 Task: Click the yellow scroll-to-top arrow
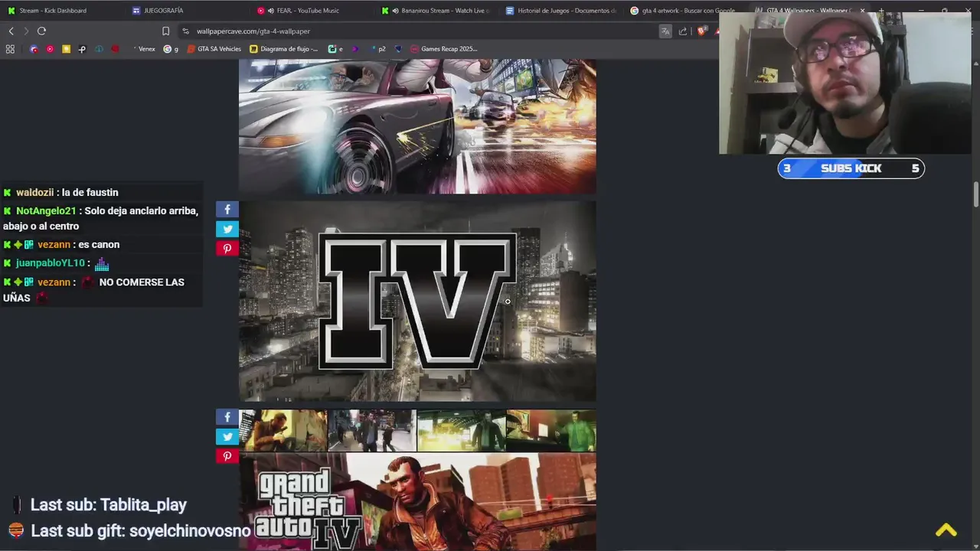946,530
